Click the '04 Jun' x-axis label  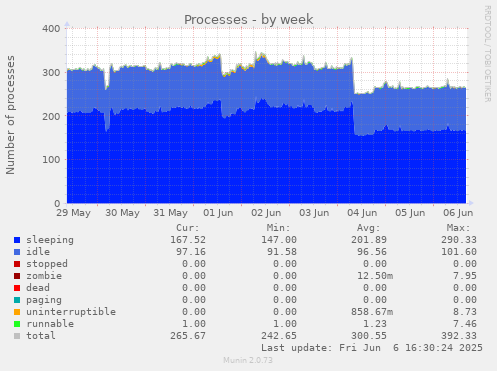point(362,213)
